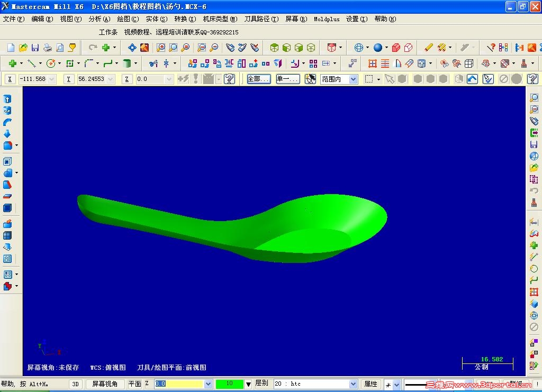This screenshot has height=392, width=542.
Task: Click the green plus redo icon in top toolbar
Action: (x=106, y=48)
